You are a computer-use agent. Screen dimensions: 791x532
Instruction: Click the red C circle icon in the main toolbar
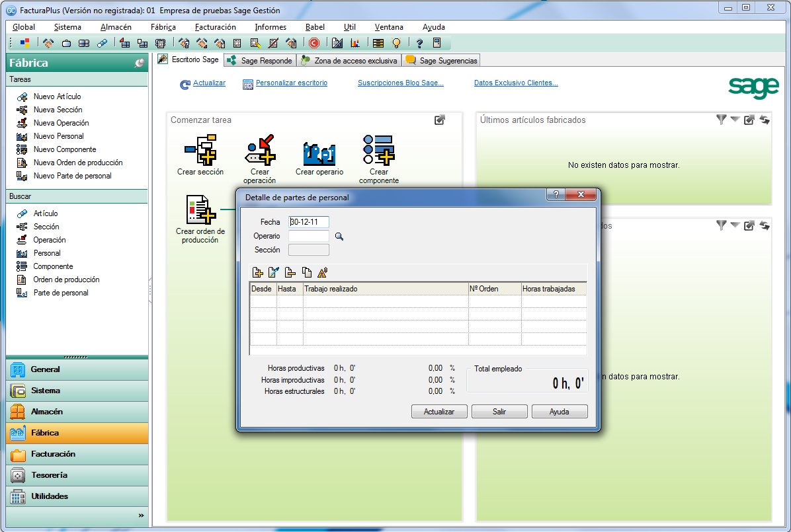[x=313, y=44]
